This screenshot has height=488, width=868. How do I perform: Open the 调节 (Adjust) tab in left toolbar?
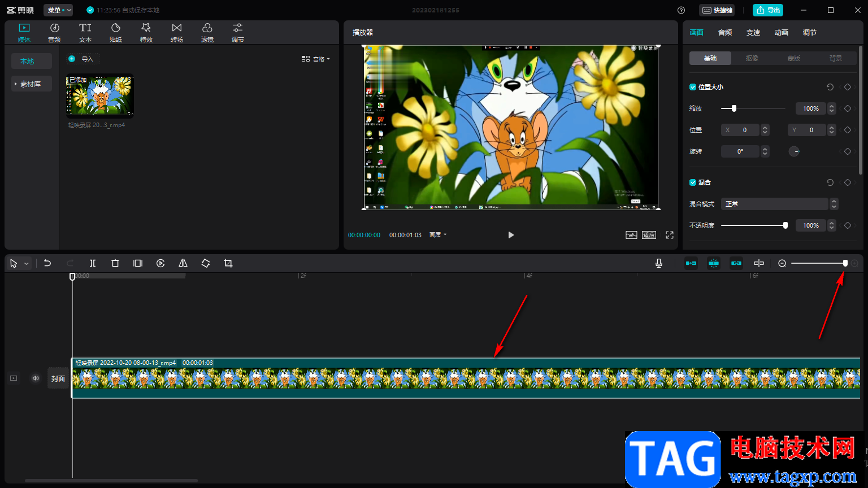click(x=238, y=33)
